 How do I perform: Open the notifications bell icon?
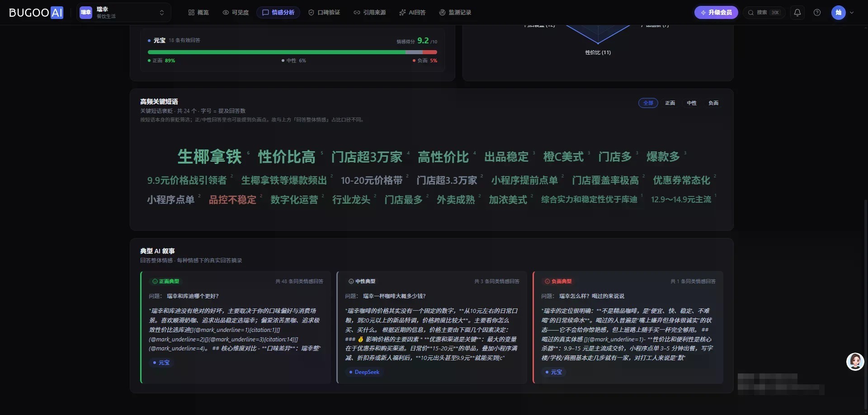797,13
